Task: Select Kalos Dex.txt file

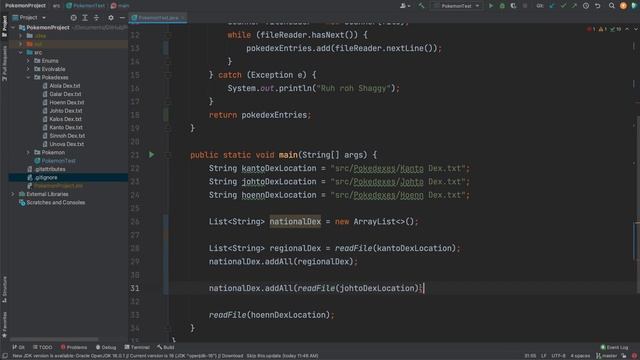Action: [x=62, y=119]
